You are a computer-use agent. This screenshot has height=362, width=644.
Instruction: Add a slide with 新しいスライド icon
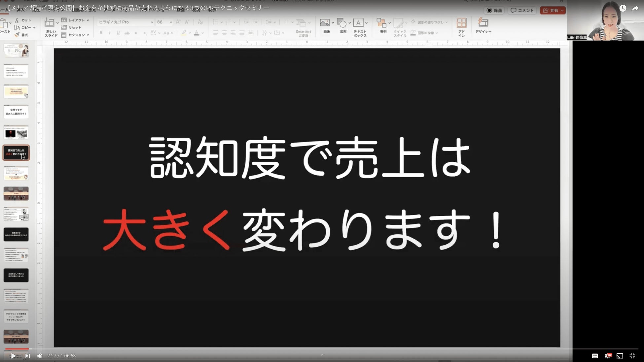[50, 23]
